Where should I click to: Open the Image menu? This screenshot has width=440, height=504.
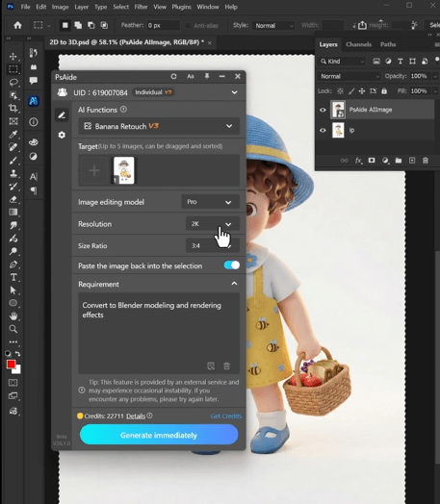(60, 7)
